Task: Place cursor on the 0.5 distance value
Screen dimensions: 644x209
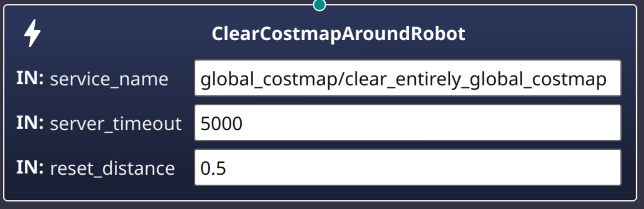Action: pos(213,168)
